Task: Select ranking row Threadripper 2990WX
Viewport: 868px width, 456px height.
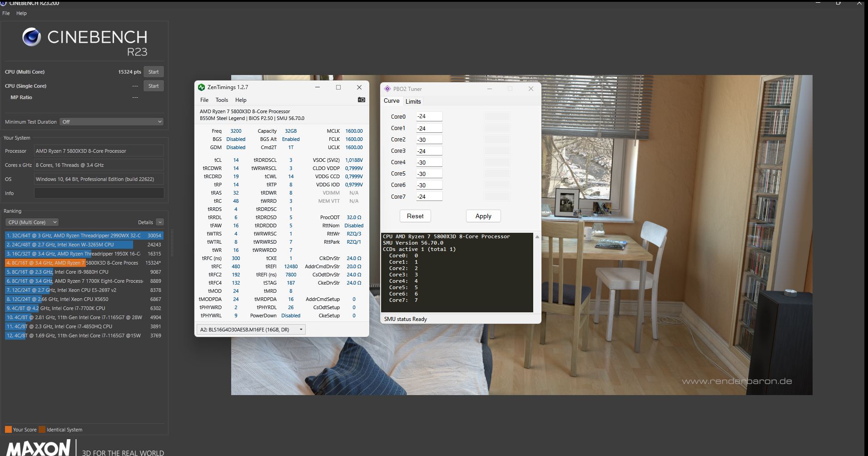Action: pos(84,236)
